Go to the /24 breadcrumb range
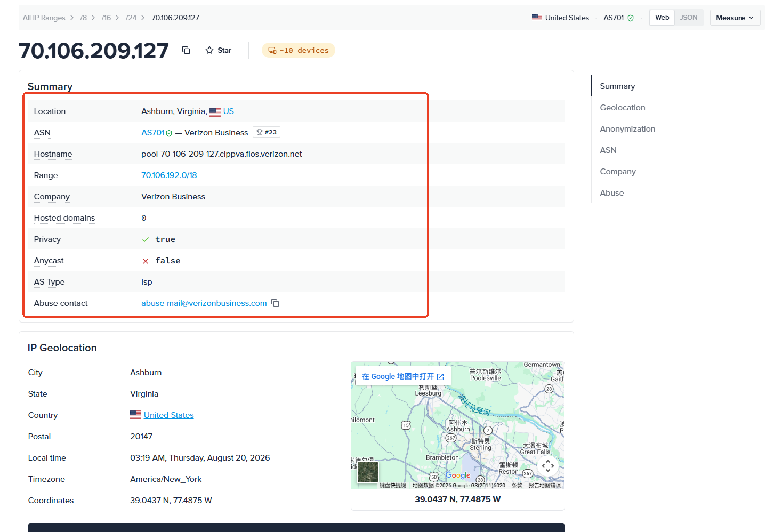This screenshot has height=532, width=774. click(x=131, y=18)
